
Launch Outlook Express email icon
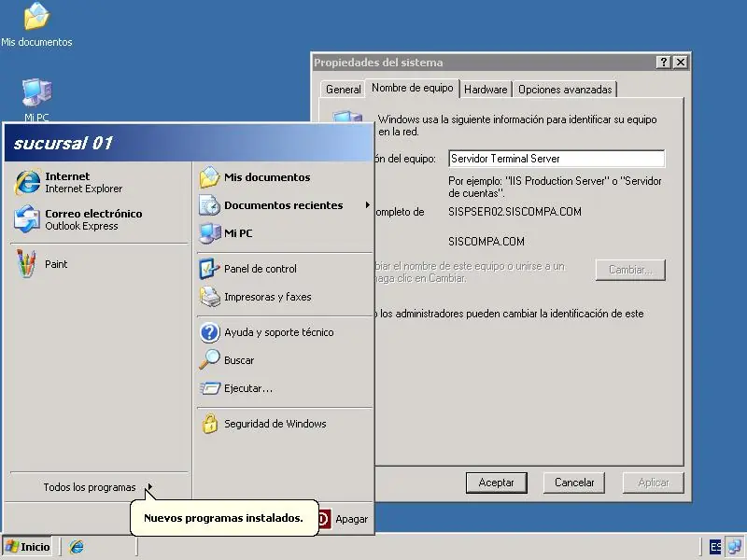27,219
